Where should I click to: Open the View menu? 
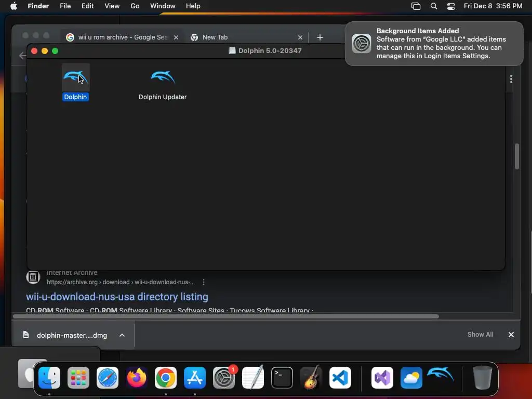pyautogui.click(x=112, y=6)
